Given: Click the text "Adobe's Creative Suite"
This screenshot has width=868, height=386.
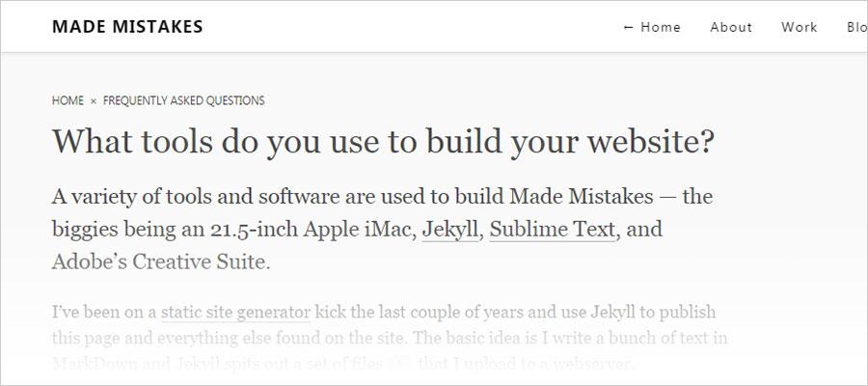Looking at the screenshot, I should (161, 262).
